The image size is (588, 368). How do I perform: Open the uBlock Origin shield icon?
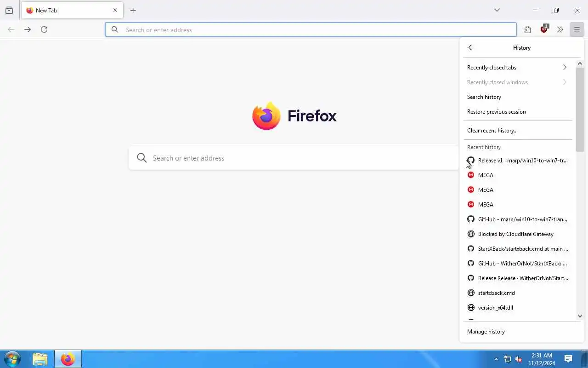[x=544, y=29]
